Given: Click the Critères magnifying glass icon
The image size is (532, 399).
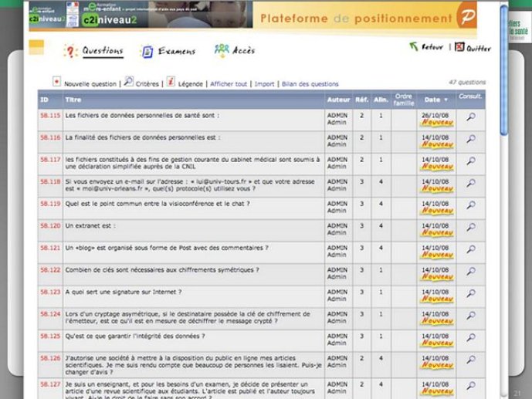Looking at the screenshot, I should [x=129, y=81].
